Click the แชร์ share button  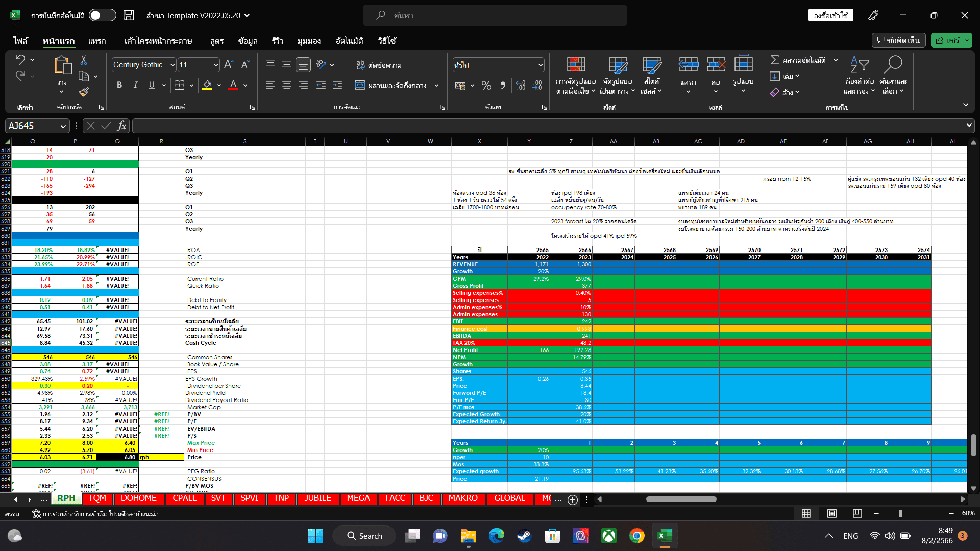[947, 40]
